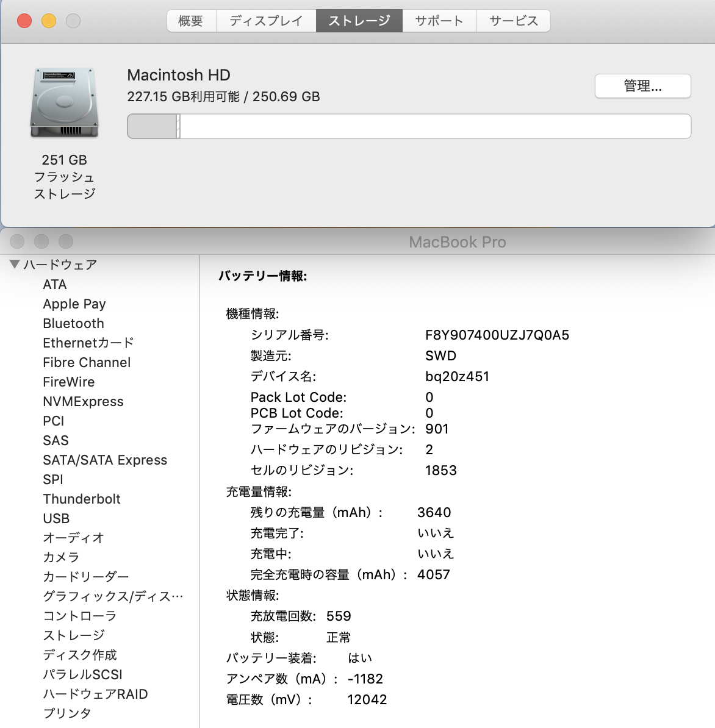Select ハードウェアRAID in the sidebar
The height and width of the screenshot is (728, 715).
pos(95,694)
